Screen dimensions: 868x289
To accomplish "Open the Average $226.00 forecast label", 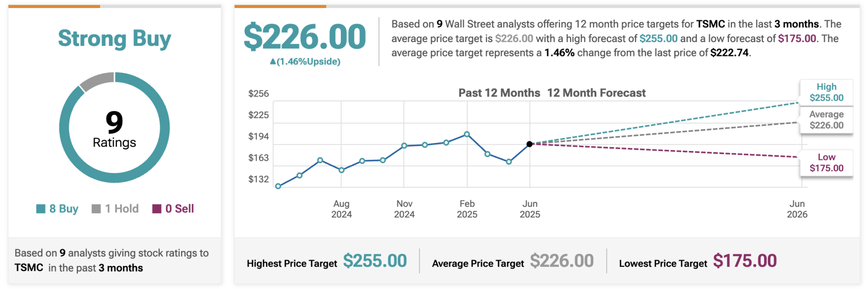I will pyautogui.click(x=826, y=120).
